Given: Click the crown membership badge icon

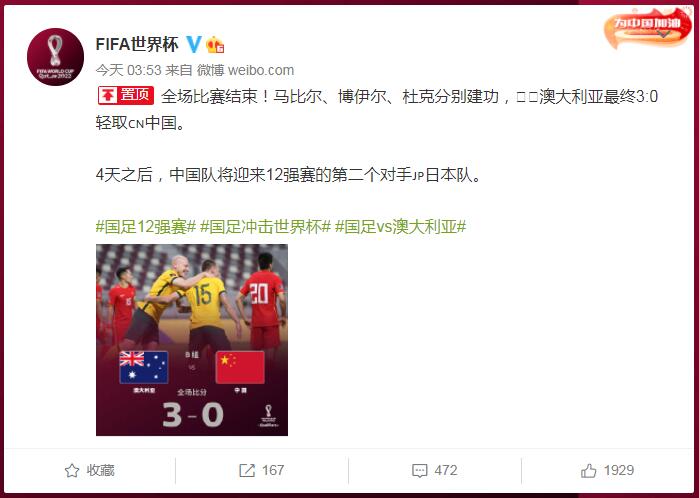Looking at the screenshot, I should [x=215, y=45].
